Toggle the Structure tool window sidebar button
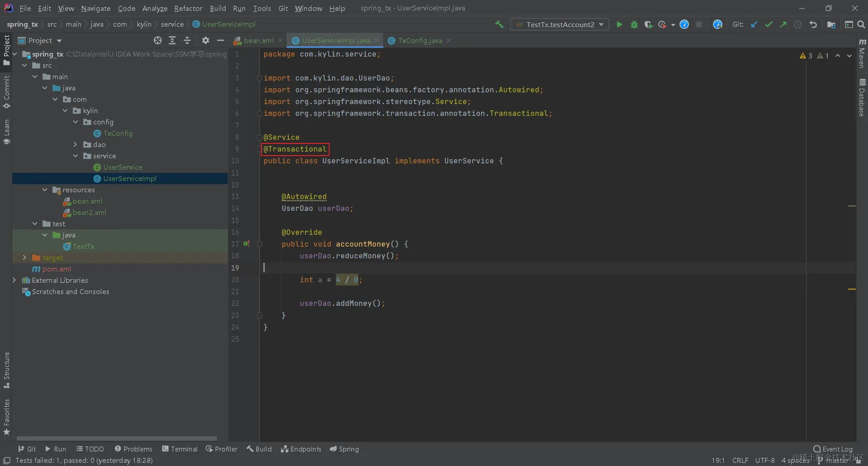 tap(6, 370)
